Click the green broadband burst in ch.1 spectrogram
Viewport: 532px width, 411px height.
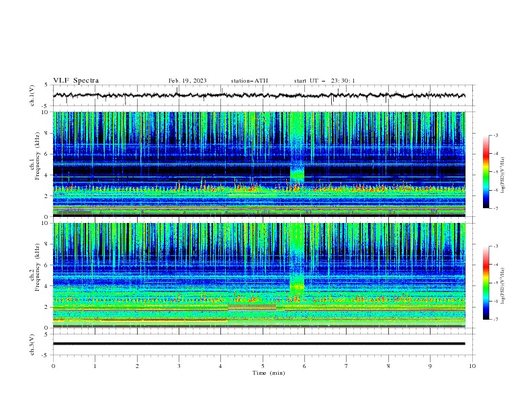(297, 147)
